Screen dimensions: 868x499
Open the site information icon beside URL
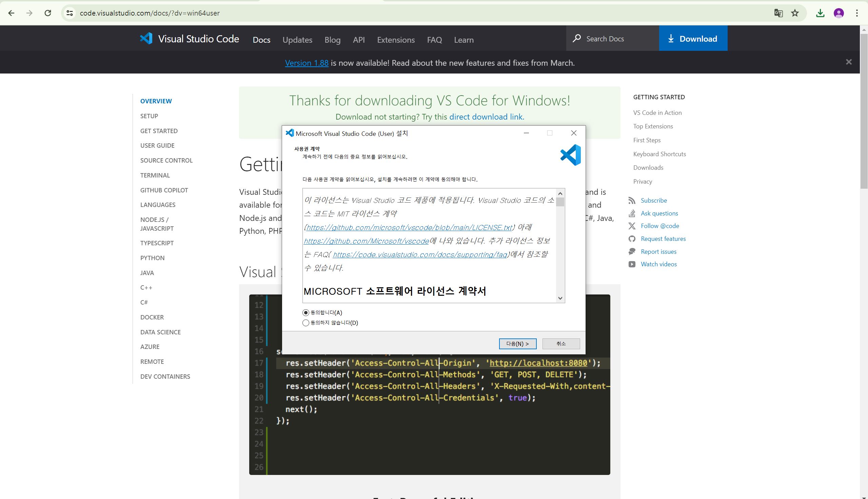[70, 13]
